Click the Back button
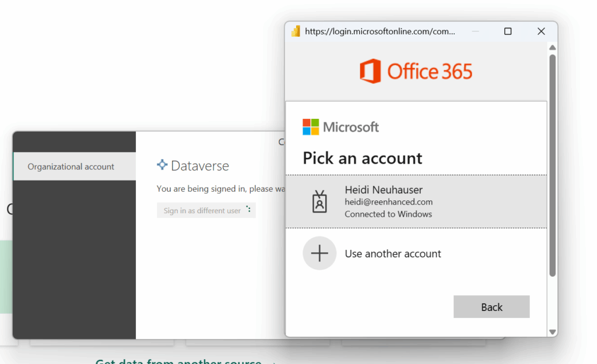The width and height of the screenshot is (597, 364). [x=491, y=306]
